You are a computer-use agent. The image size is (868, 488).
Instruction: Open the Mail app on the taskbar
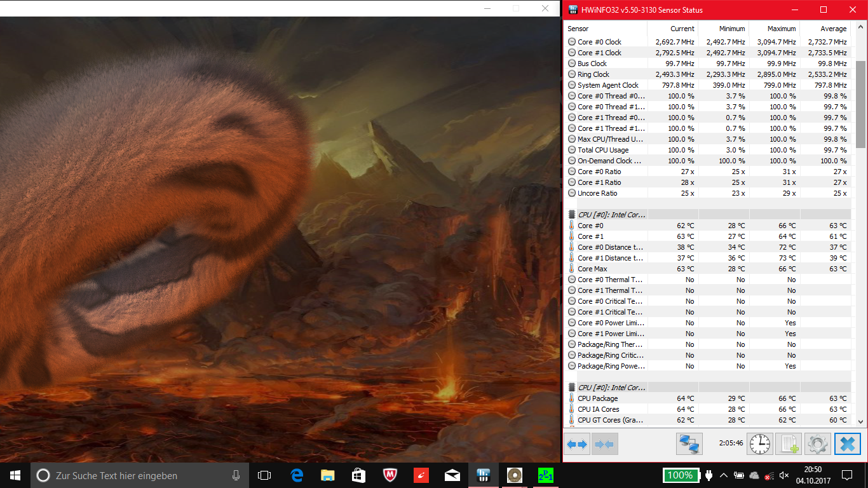452,475
